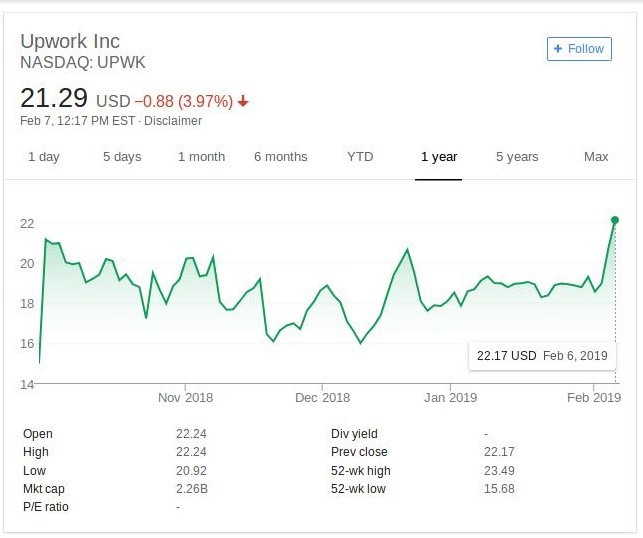This screenshot has height=538, width=643.
Task: Click the 1 year tab
Action: click(x=439, y=157)
